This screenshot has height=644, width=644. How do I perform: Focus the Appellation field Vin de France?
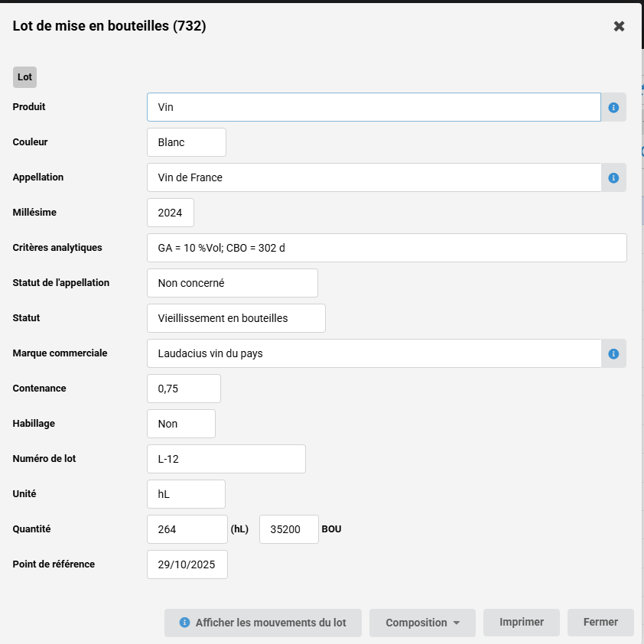tap(373, 177)
